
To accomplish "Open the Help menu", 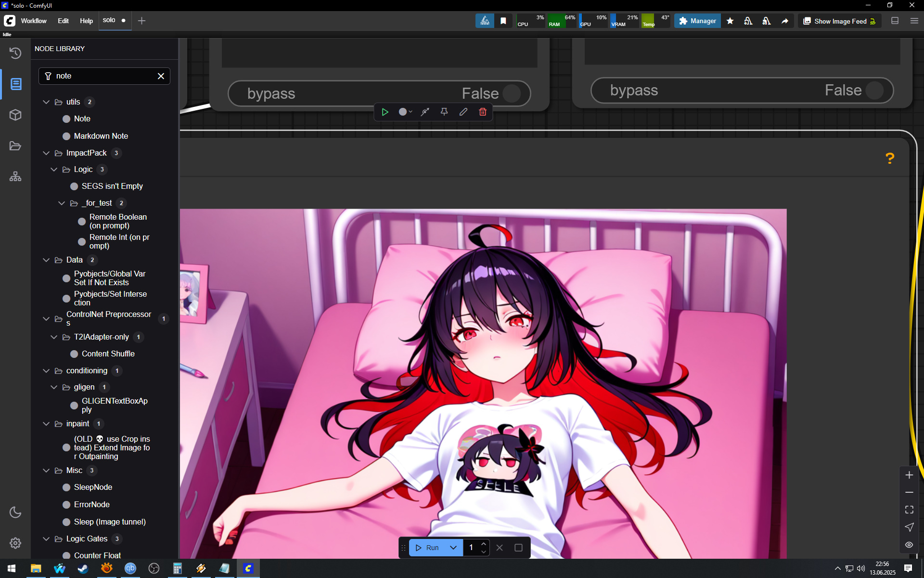I will click(x=86, y=21).
